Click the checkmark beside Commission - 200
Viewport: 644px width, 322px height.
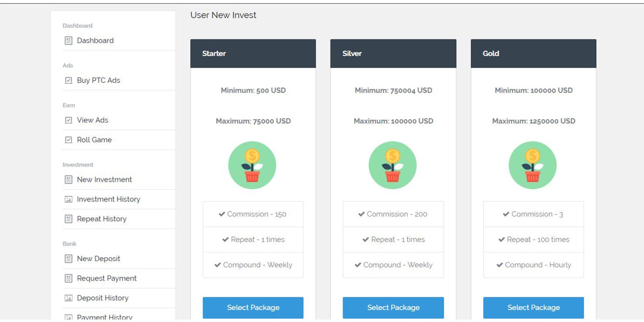361,214
